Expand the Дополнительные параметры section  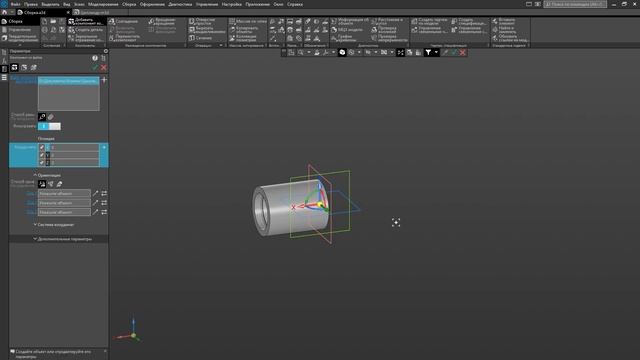[62, 239]
